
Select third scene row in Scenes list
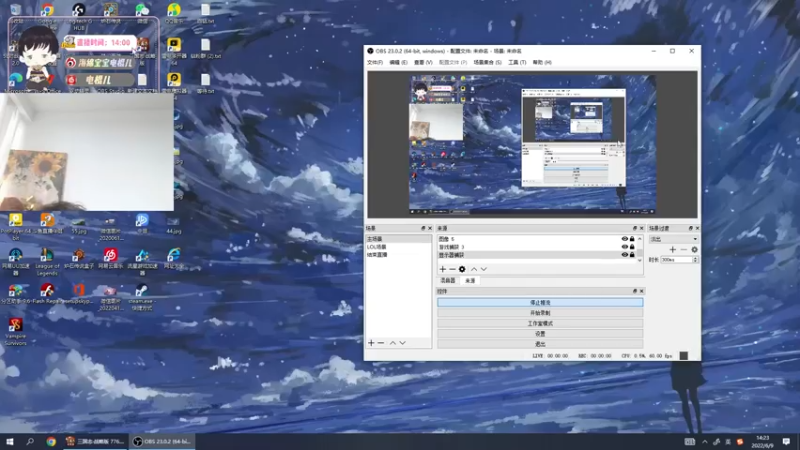tap(398, 255)
